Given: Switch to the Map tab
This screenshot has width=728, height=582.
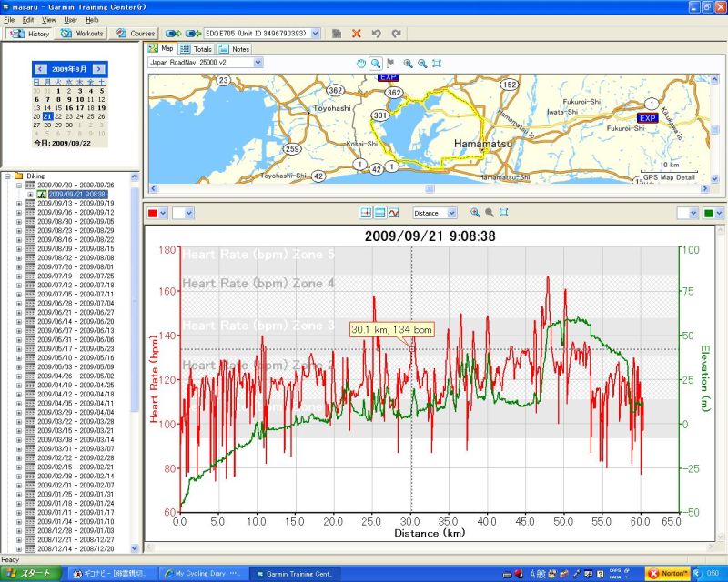Looking at the screenshot, I should pos(161,48).
